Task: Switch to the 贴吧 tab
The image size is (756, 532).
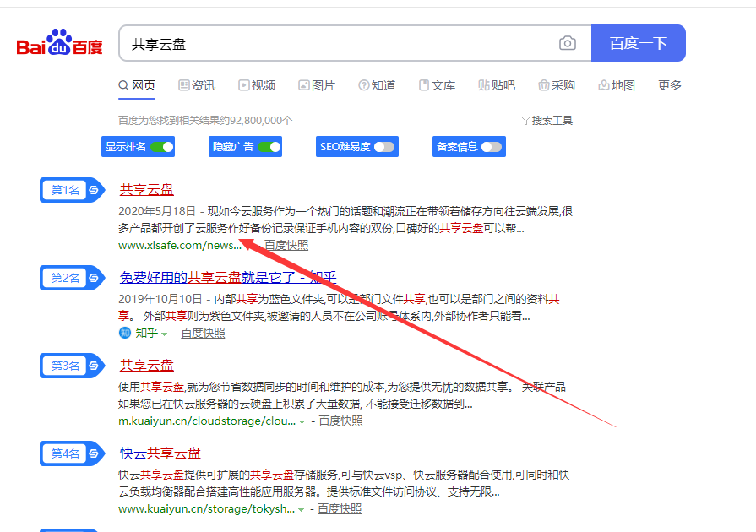Action: coord(497,86)
